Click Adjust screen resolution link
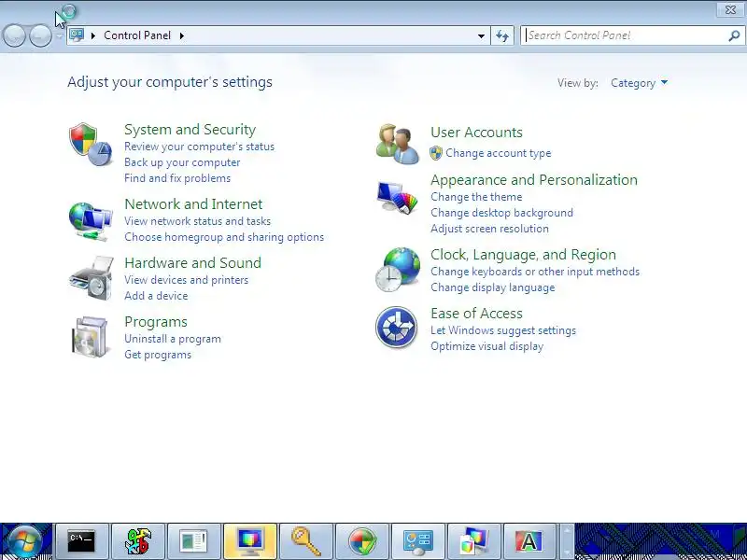The image size is (747, 560). [x=489, y=229]
